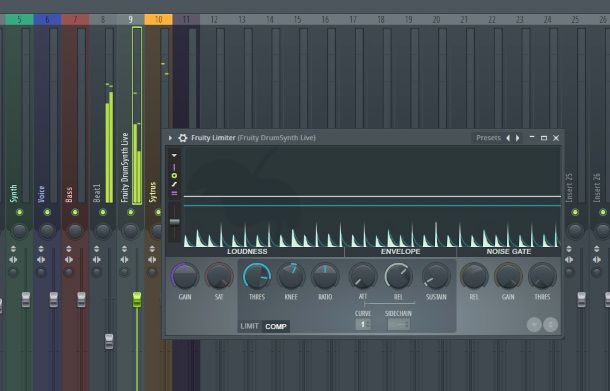Toggle the purple line display option icon
This screenshot has width=610, height=391.
(x=174, y=167)
